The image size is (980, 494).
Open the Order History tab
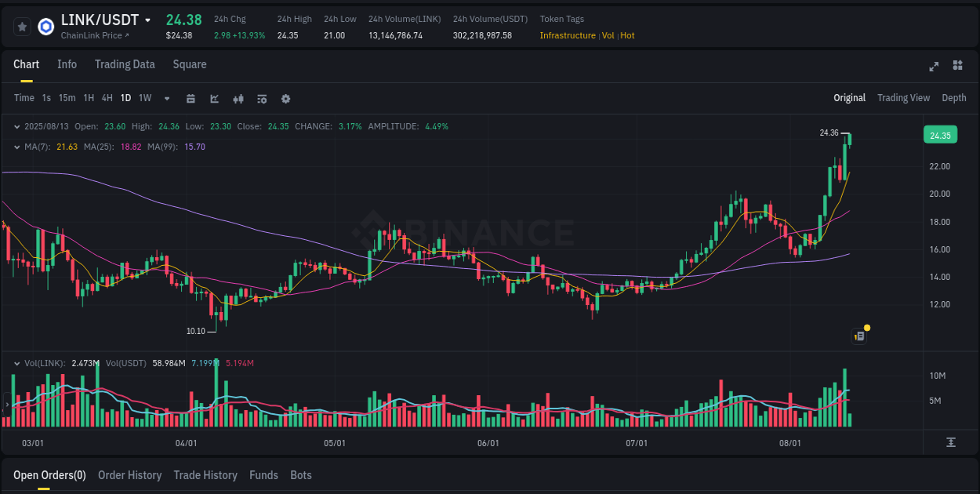click(x=129, y=475)
